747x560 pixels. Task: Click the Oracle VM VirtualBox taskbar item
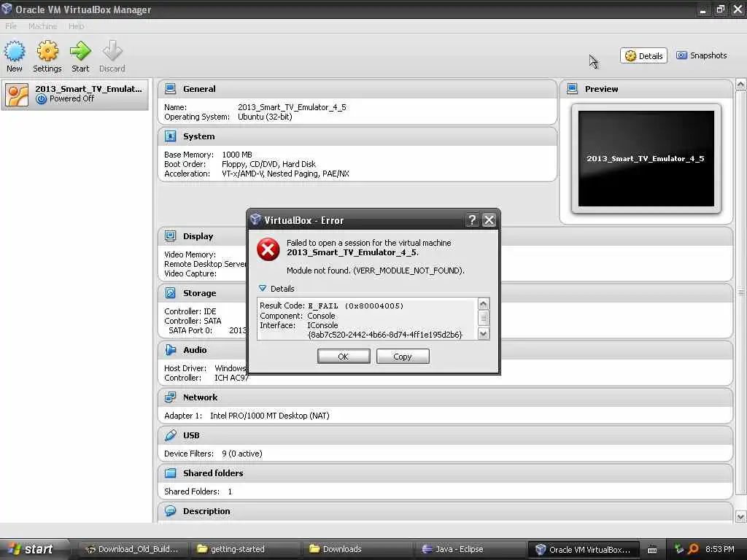(x=583, y=550)
